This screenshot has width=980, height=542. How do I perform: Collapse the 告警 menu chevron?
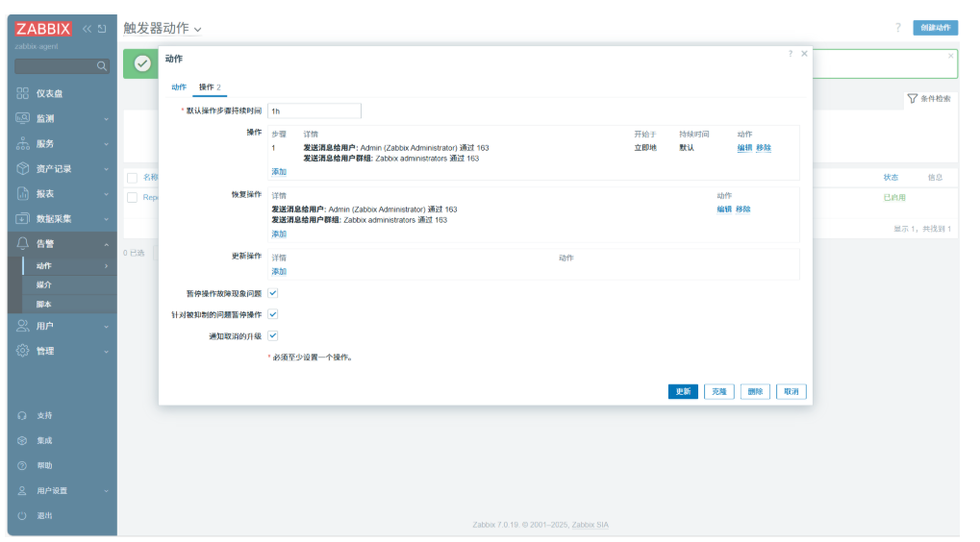[106, 244]
